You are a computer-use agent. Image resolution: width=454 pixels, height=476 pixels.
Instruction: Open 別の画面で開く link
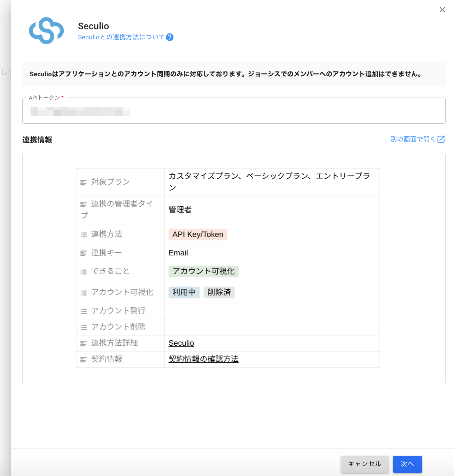coord(413,139)
